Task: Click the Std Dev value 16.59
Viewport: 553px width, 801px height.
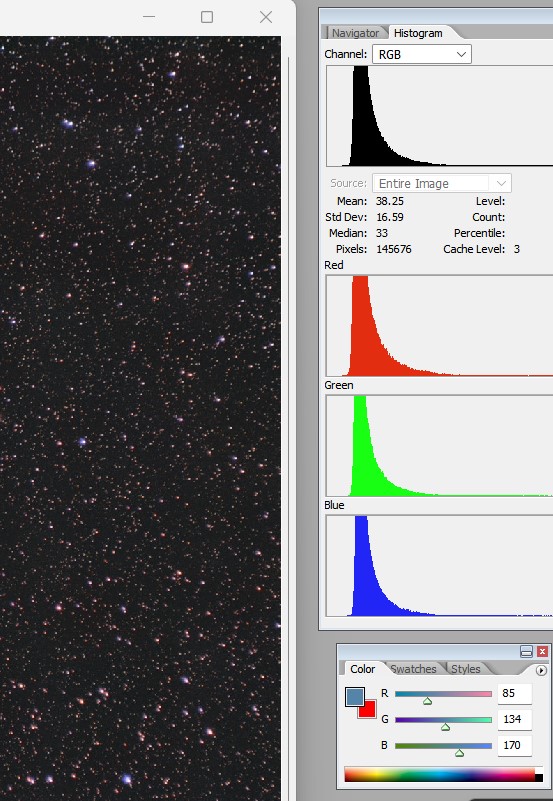Action: point(390,217)
